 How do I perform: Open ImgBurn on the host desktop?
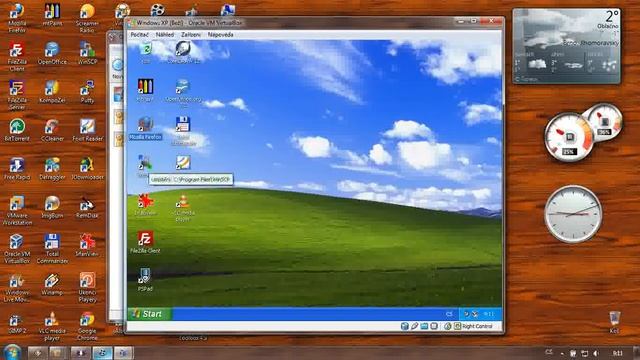point(52,207)
